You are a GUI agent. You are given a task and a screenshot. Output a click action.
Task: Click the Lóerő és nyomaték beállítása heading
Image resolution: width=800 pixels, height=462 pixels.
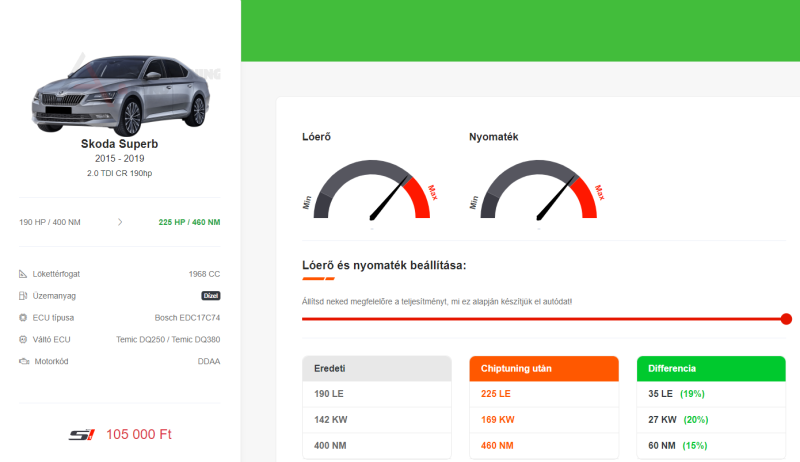(x=384, y=265)
